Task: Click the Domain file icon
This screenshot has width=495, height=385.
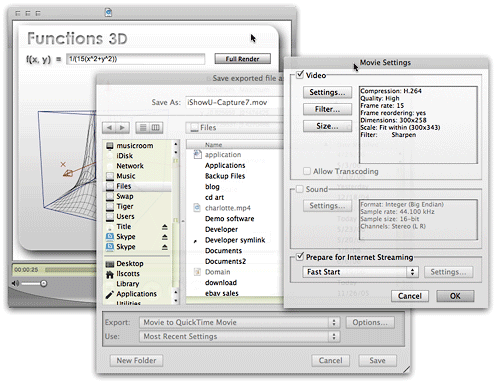Action: 197,272
